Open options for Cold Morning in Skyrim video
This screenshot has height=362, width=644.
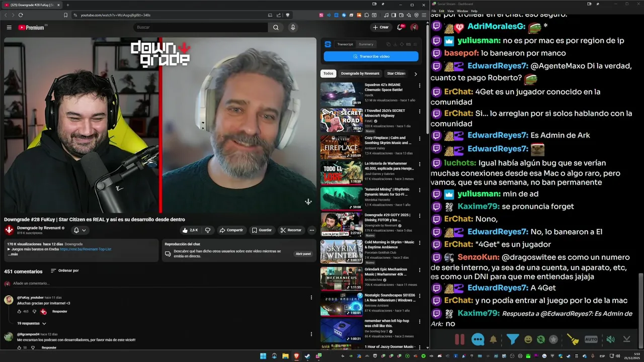419,243
